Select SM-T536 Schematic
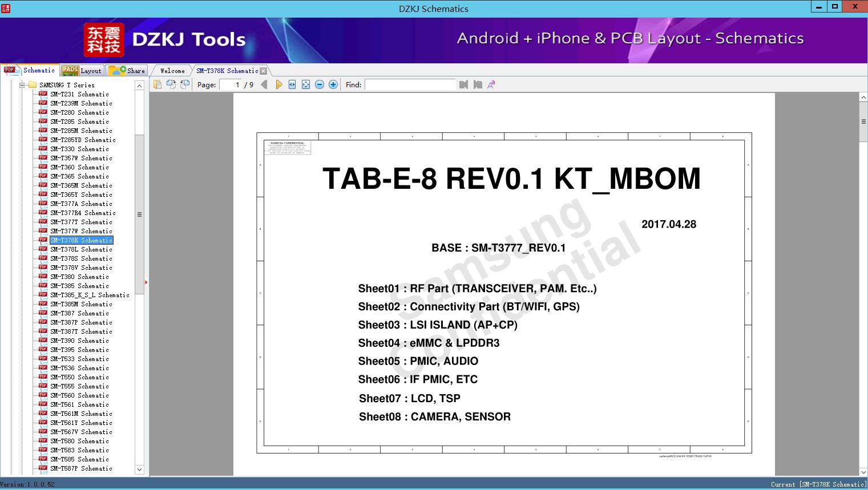The height and width of the screenshot is (490, 868). (x=79, y=368)
